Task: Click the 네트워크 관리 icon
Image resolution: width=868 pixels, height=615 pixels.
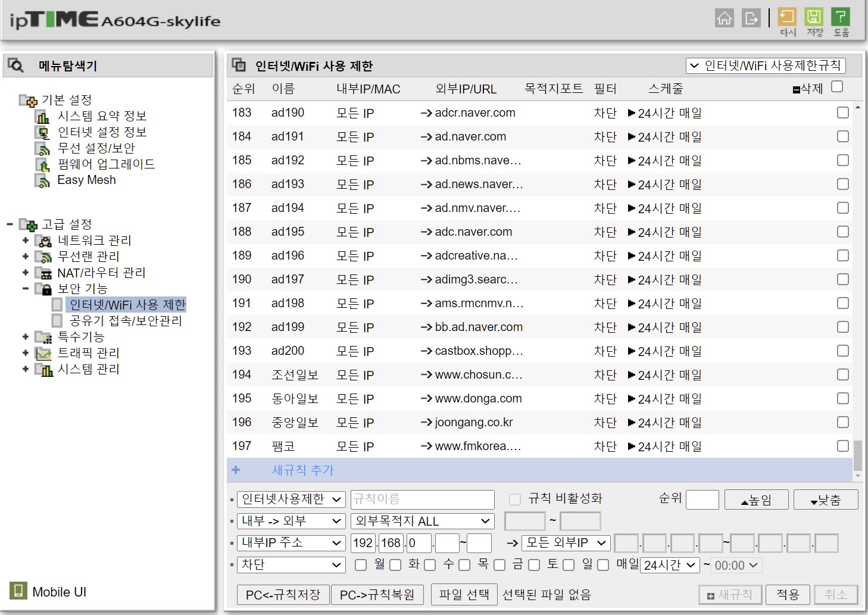Action: click(43, 241)
